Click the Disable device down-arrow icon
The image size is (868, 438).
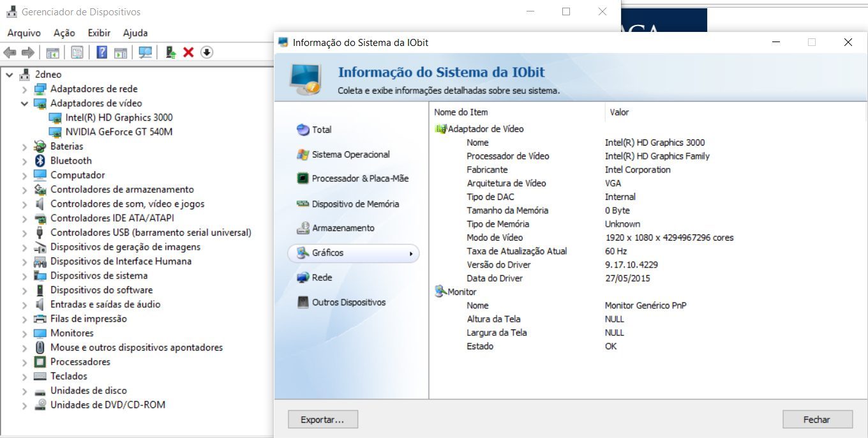206,52
